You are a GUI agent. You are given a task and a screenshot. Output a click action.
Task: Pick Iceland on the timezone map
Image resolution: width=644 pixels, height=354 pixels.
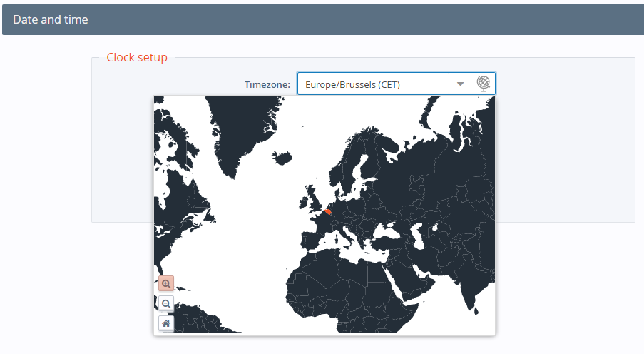click(x=283, y=158)
